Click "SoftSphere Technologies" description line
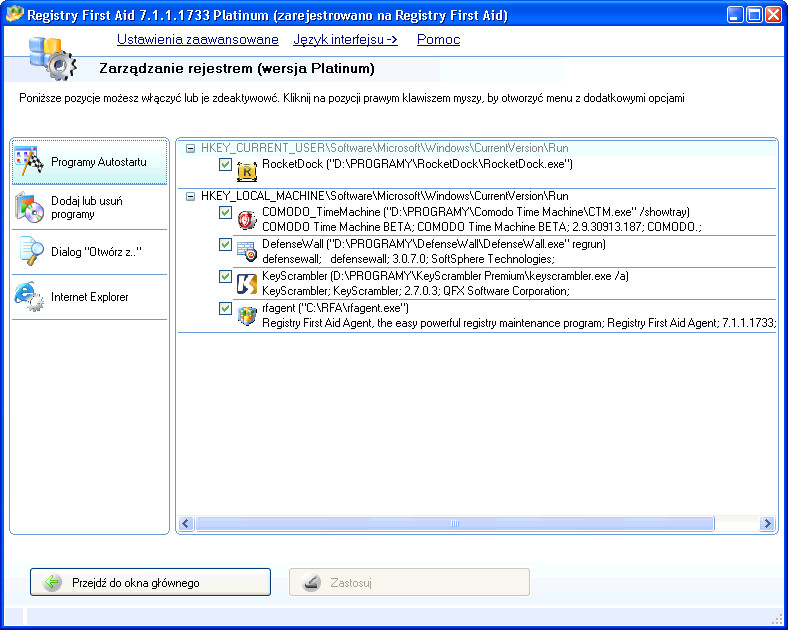 click(408, 259)
